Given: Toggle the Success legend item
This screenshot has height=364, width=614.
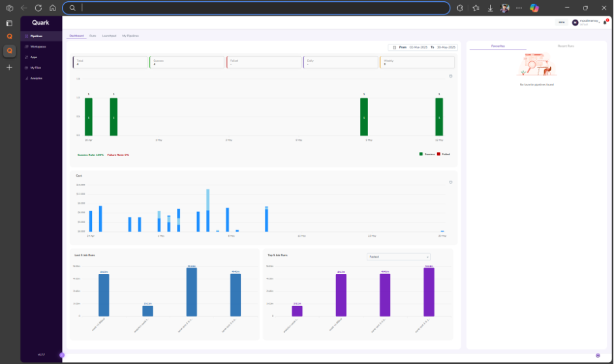Looking at the screenshot, I should pos(427,154).
